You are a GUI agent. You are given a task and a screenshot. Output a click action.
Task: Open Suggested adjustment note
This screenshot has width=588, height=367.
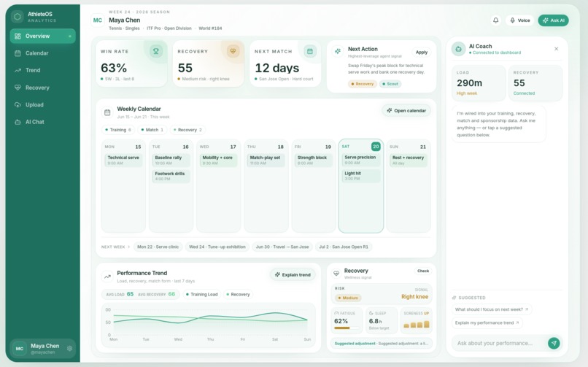click(x=382, y=344)
